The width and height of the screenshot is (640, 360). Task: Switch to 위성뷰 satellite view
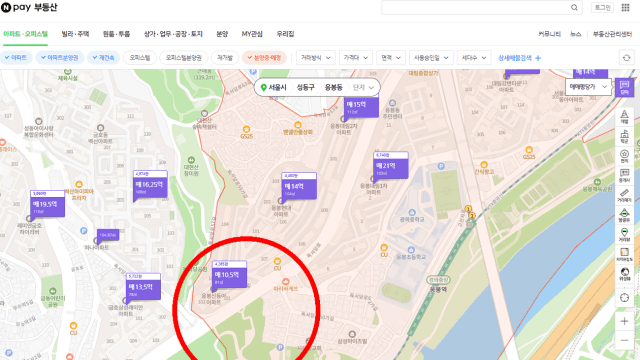click(624, 273)
